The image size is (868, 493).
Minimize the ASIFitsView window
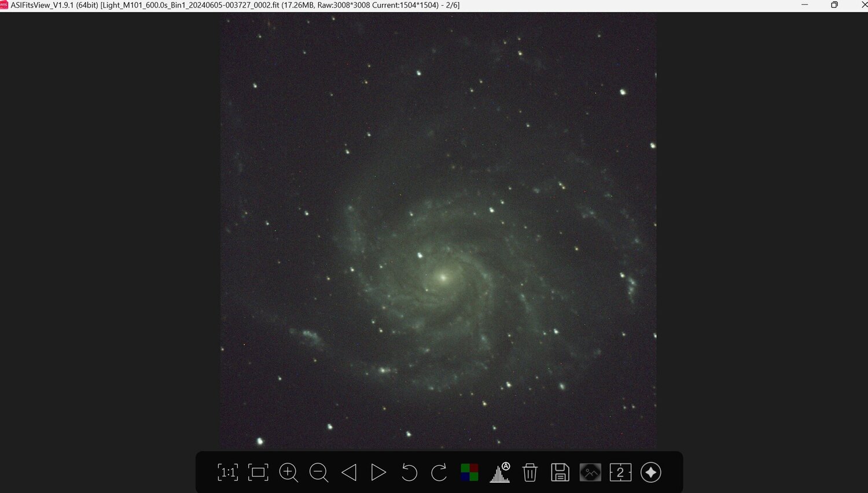[804, 5]
